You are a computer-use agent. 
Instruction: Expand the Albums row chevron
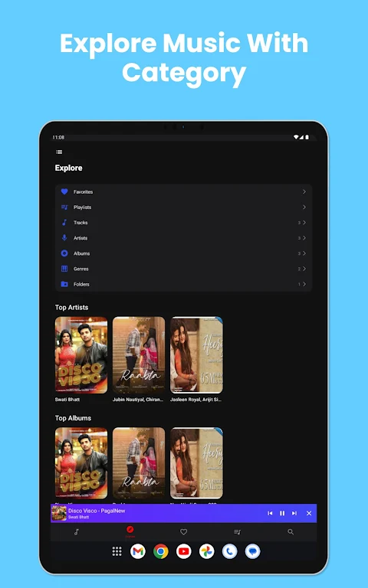(304, 253)
